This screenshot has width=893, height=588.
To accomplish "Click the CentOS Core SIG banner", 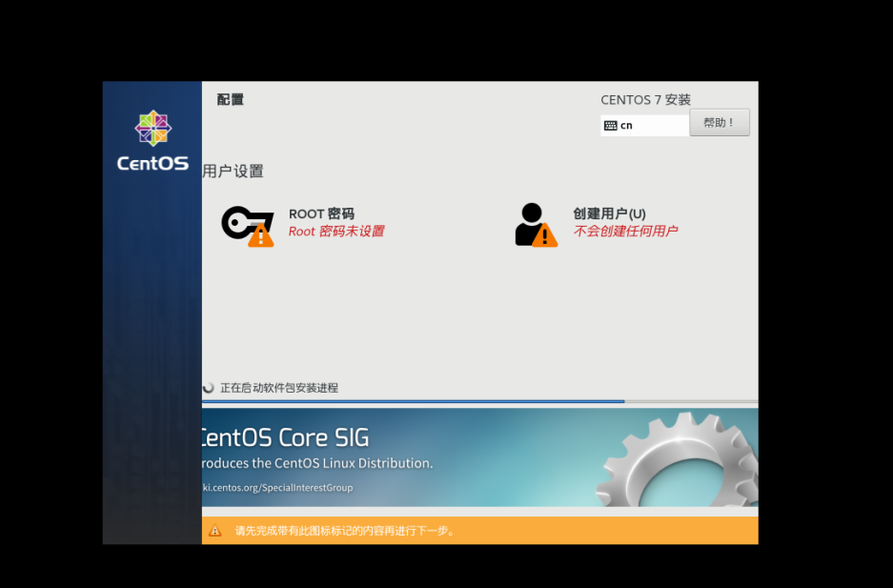I will [x=480, y=457].
